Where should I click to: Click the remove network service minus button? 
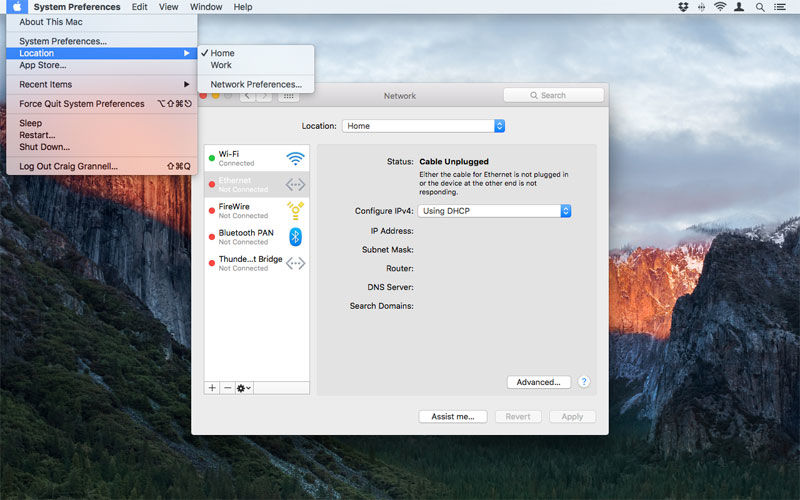[228, 388]
